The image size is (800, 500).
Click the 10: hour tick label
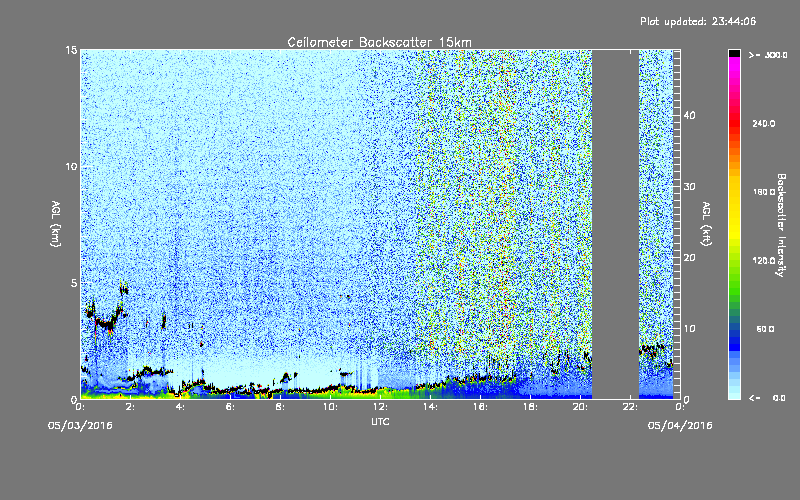coord(330,407)
